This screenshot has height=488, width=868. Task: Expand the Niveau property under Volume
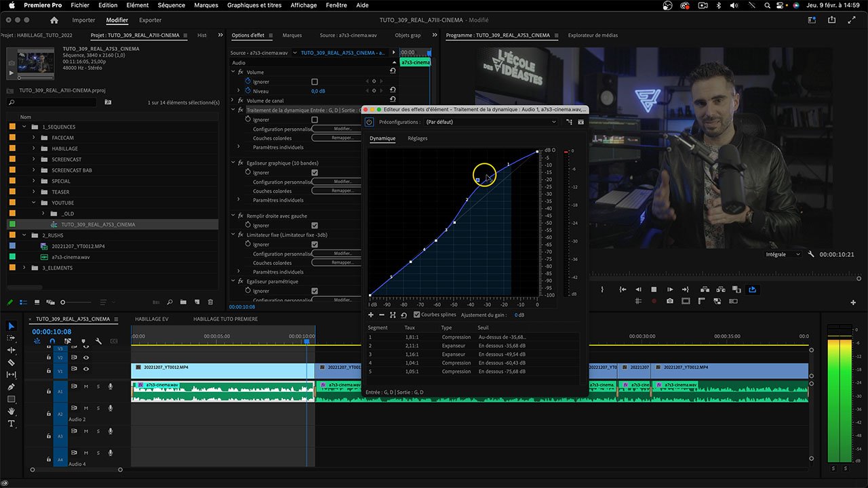click(239, 91)
